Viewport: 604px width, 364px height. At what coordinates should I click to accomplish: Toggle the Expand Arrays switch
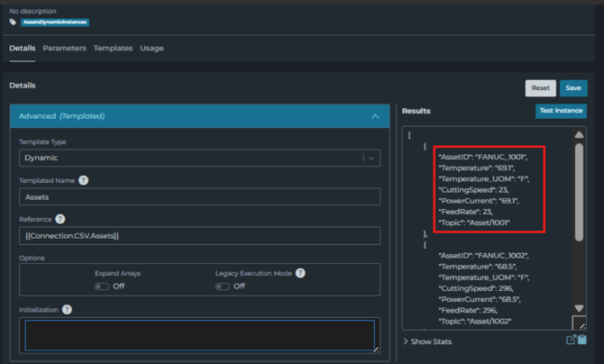(x=102, y=287)
